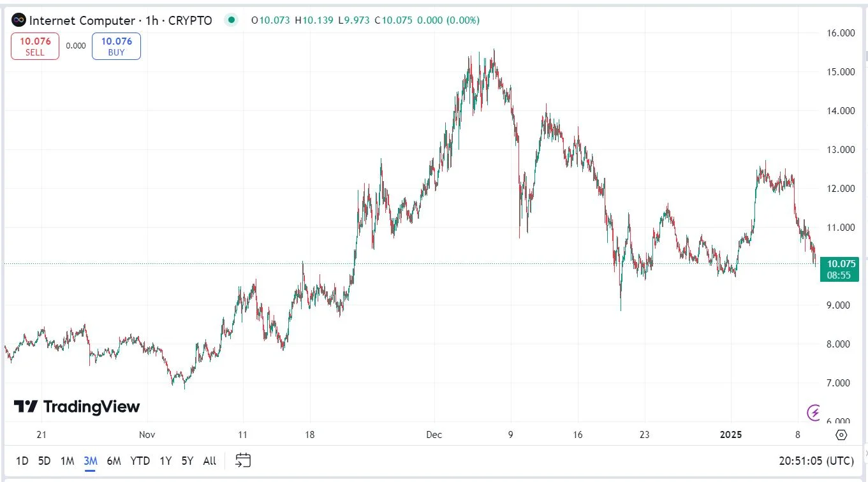
Task: Select the All time range
Action: pos(209,460)
